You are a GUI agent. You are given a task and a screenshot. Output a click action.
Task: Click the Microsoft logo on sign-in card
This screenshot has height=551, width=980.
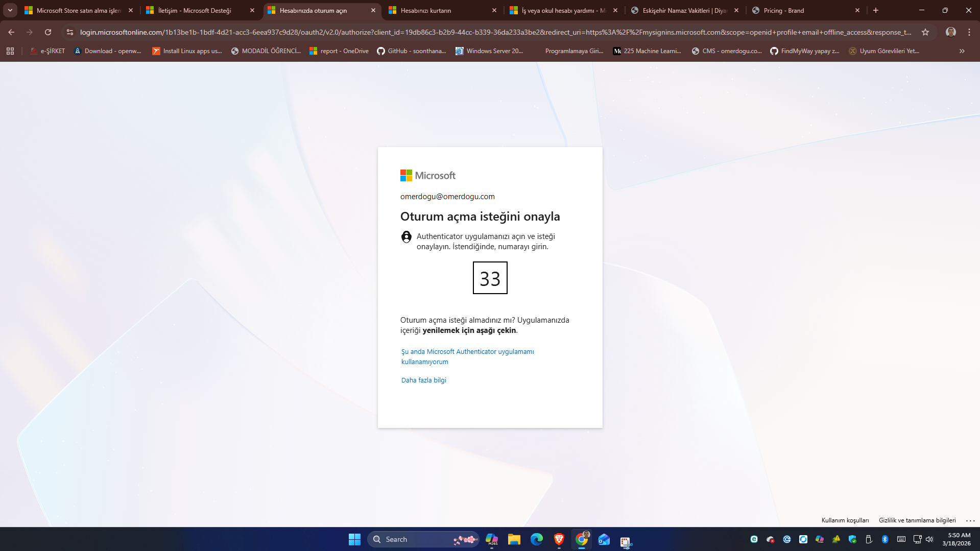428,176
